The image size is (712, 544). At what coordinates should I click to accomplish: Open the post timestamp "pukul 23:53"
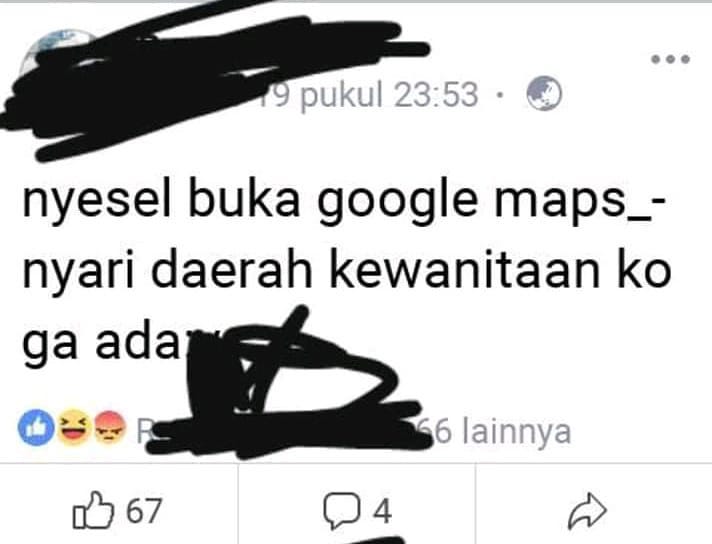pyautogui.click(x=389, y=95)
